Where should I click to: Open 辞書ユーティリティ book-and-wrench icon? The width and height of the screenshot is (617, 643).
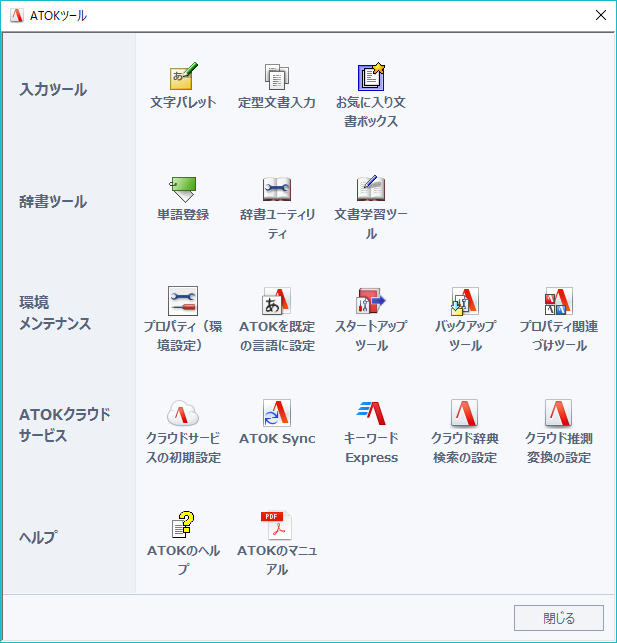click(277, 189)
